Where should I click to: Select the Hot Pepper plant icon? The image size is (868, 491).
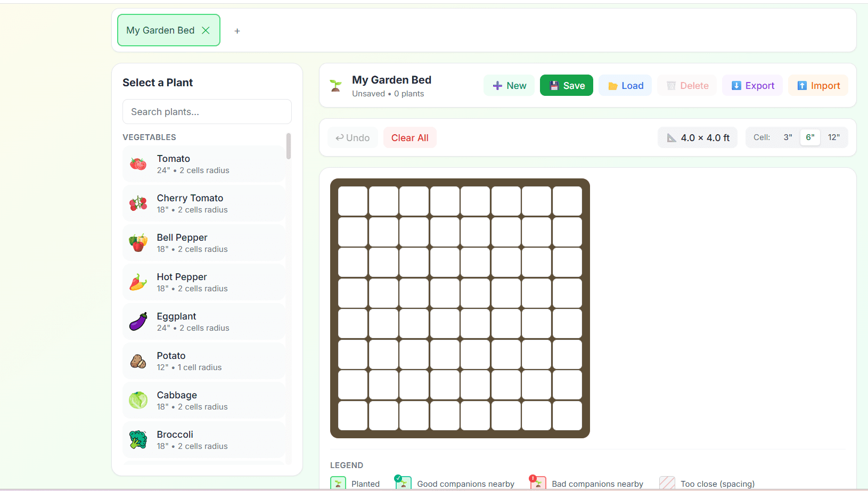(x=138, y=282)
